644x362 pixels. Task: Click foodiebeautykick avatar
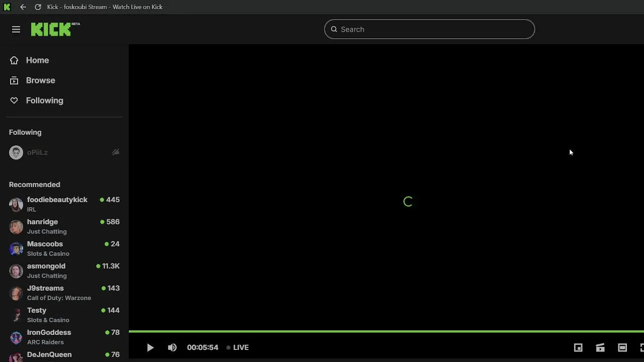point(16,205)
